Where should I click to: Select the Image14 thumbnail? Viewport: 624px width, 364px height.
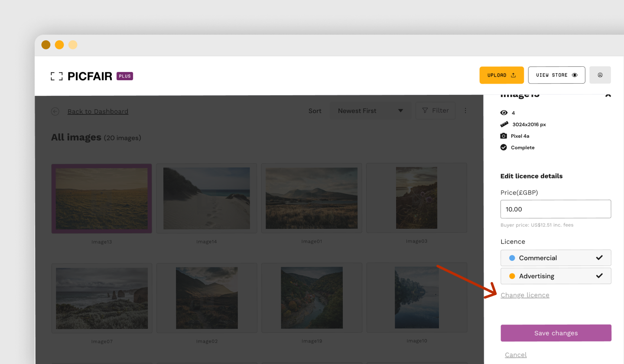(206, 198)
